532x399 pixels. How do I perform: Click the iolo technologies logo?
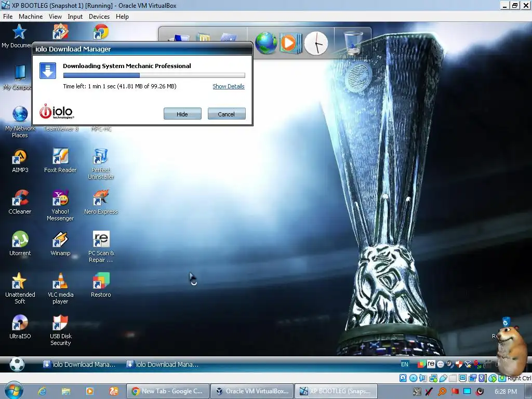pyautogui.click(x=56, y=112)
